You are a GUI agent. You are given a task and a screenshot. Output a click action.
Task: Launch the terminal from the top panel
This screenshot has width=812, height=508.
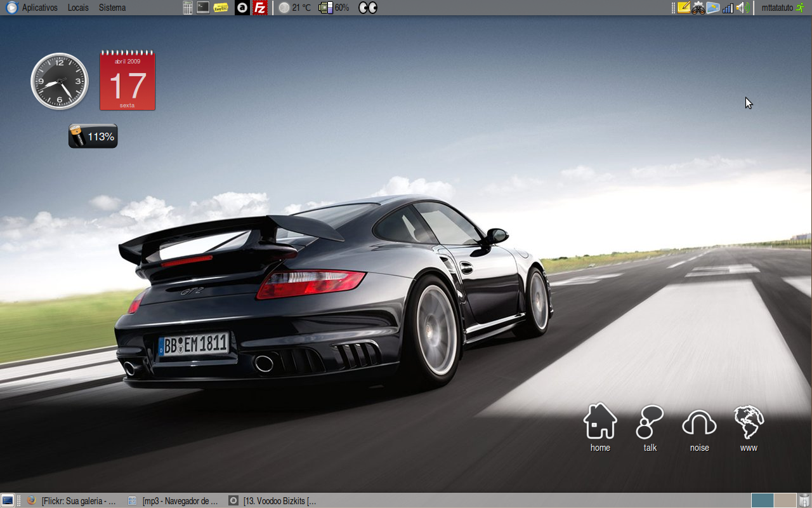pos(203,8)
